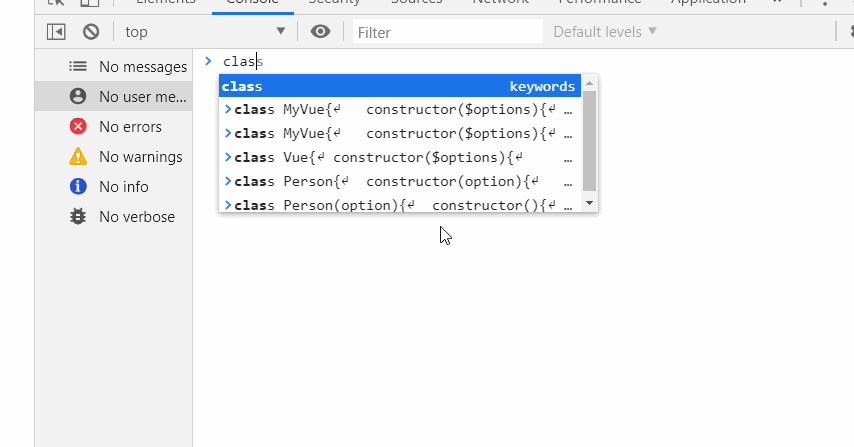This screenshot has height=447, width=854.
Task: Select the No messages list icon
Action: pos(78,66)
